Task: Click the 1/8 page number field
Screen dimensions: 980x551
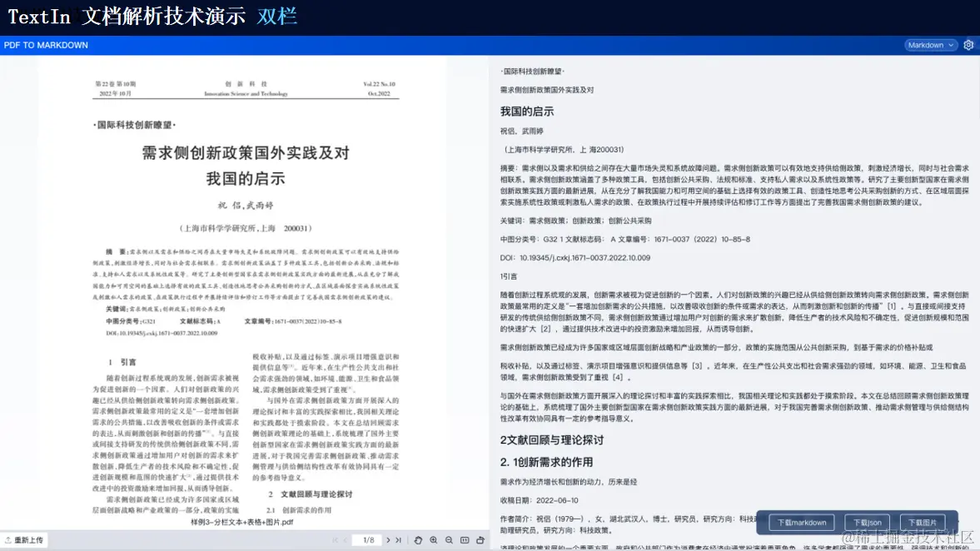Action: pos(368,539)
